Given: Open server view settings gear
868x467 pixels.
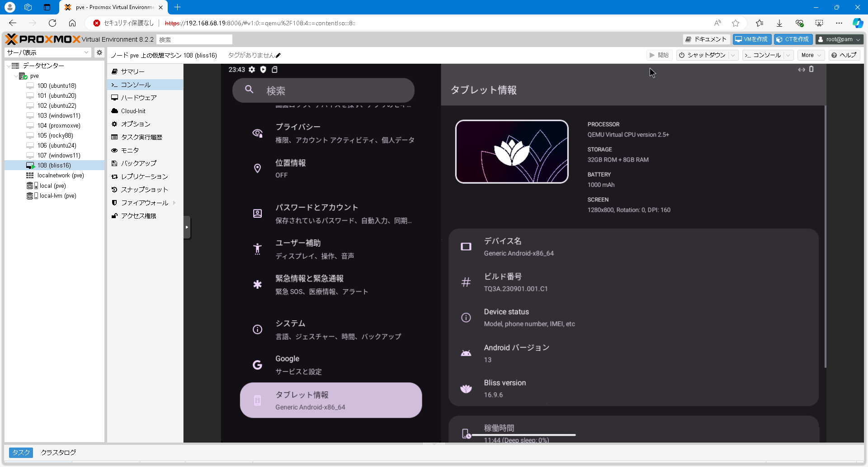Looking at the screenshot, I should click(99, 52).
